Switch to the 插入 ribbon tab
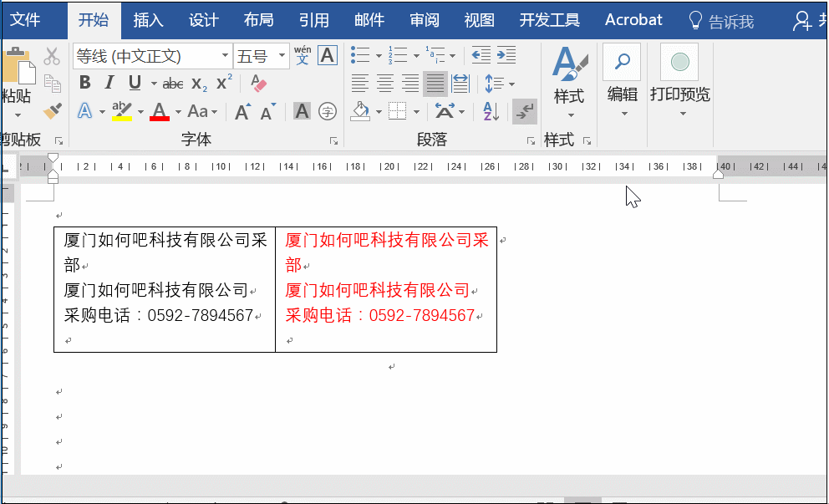This screenshot has height=504, width=829. [x=148, y=20]
